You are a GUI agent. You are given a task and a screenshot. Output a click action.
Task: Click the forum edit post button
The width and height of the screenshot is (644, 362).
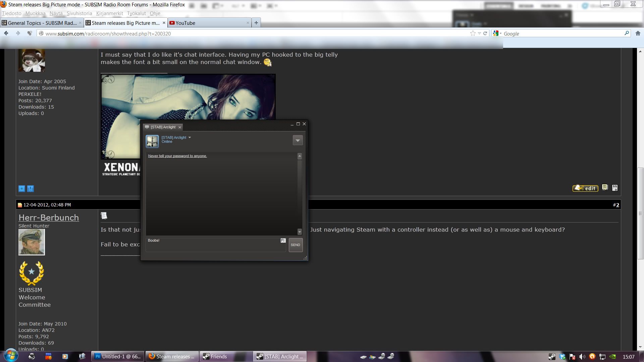[585, 188]
